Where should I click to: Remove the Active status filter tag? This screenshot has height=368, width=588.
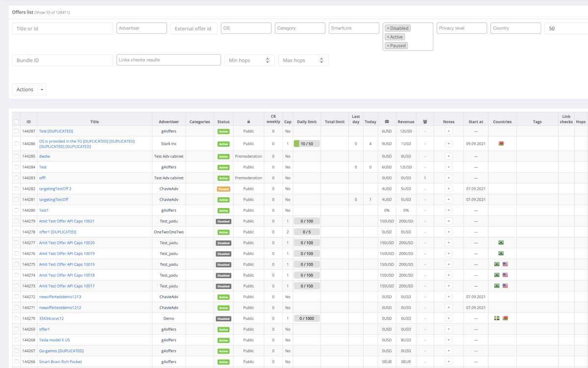(x=388, y=37)
